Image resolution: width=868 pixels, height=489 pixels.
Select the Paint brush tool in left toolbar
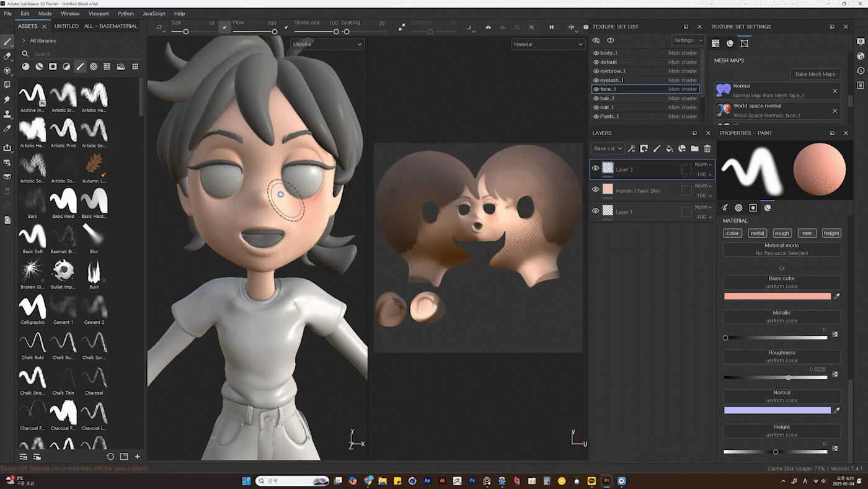click(x=7, y=42)
